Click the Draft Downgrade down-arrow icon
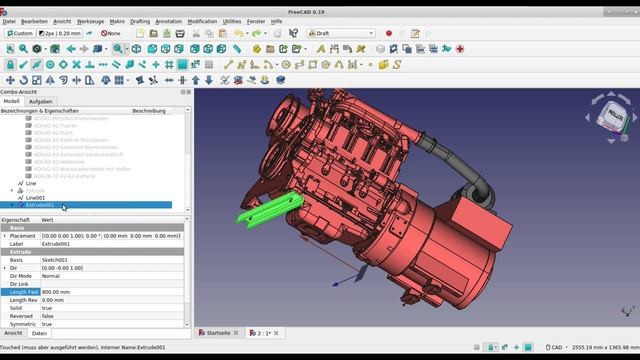Viewport: 640px width, 360px height. (209, 80)
